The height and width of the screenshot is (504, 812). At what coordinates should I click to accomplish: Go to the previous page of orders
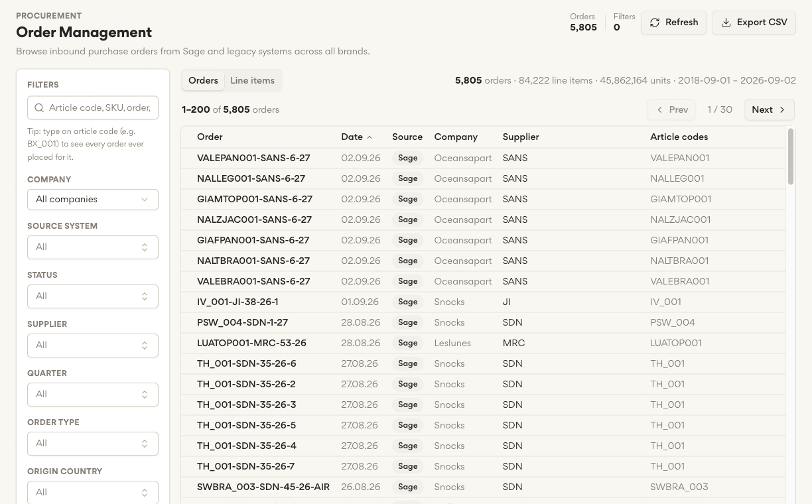click(x=671, y=110)
